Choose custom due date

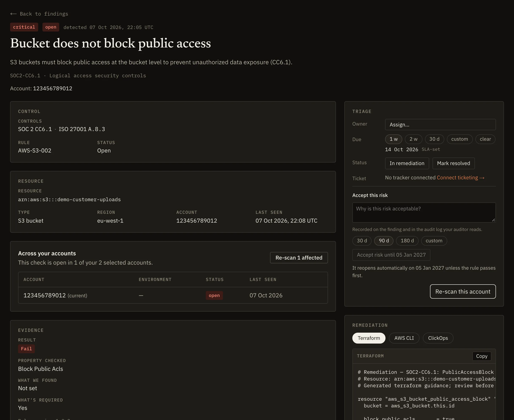tap(460, 139)
